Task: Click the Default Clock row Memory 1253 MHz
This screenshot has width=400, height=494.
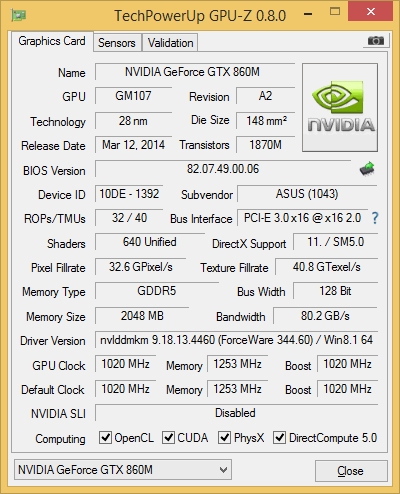Action: 237,389
